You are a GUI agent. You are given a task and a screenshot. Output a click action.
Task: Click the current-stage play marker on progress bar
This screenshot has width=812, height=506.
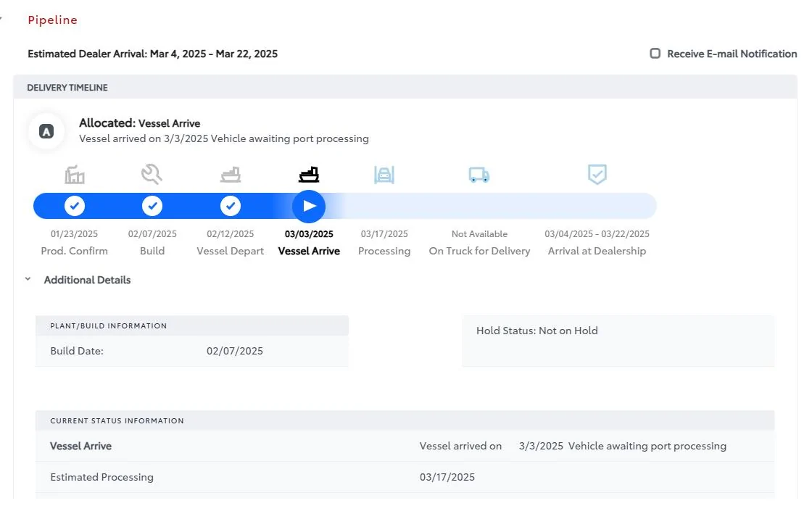click(x=309, y=206)
